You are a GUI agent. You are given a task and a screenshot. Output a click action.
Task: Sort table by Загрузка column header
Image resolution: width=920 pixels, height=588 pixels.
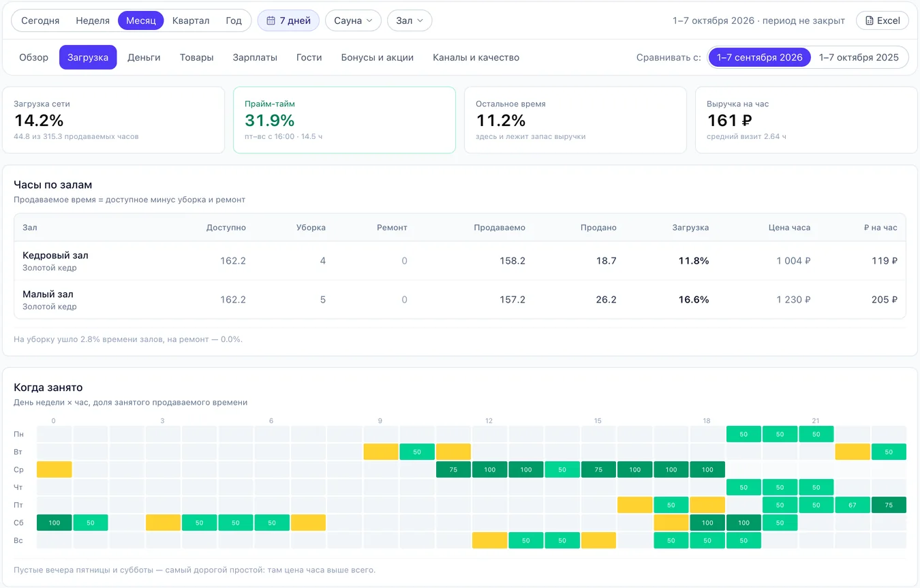click(x=690, y=228)
